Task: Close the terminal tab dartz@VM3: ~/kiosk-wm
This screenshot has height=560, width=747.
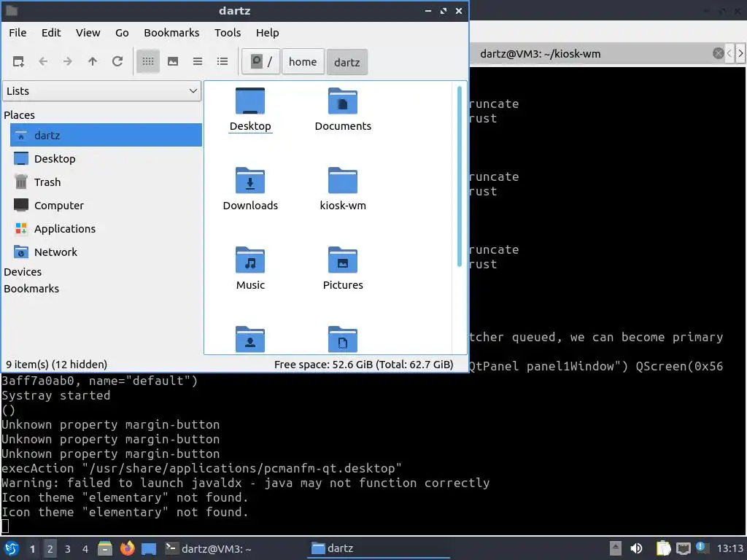Action: 718,53
